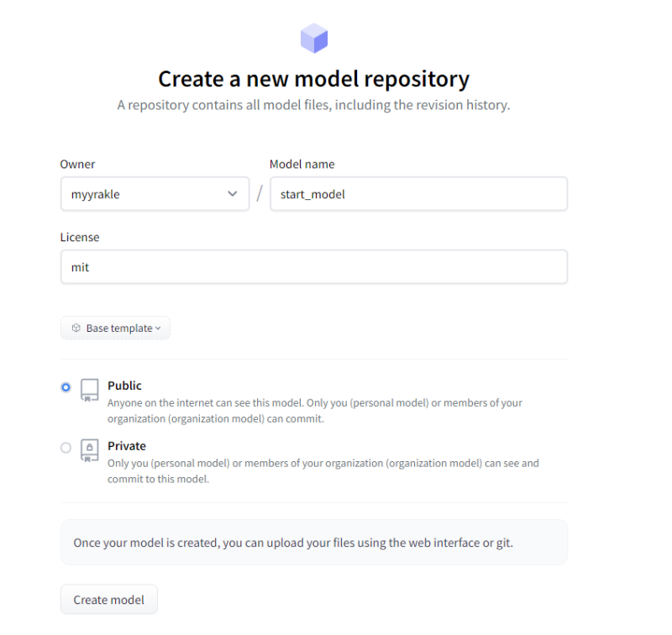The width and height of the screenshot is (672, 635).
Task: Click the License field label
Action: point(79,238)
